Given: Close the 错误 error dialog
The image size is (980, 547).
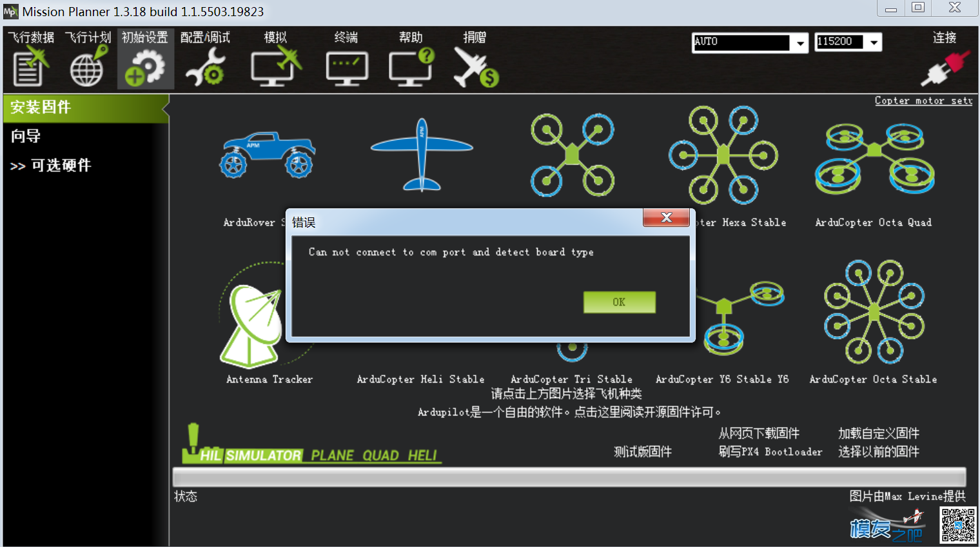Looking at the screenshot, I should pos(666,218).
